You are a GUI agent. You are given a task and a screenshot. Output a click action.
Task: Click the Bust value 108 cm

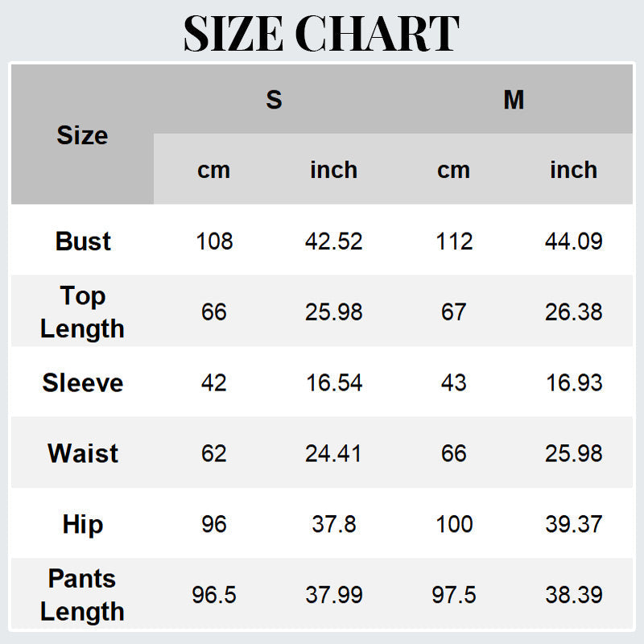214,241
